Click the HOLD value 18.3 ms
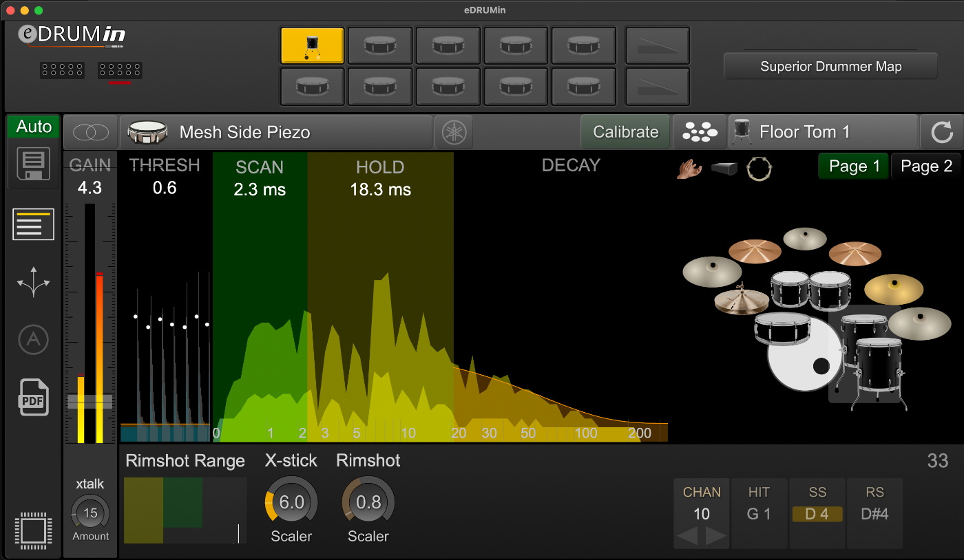The image size is (964, 560). (x=380, y=190)
